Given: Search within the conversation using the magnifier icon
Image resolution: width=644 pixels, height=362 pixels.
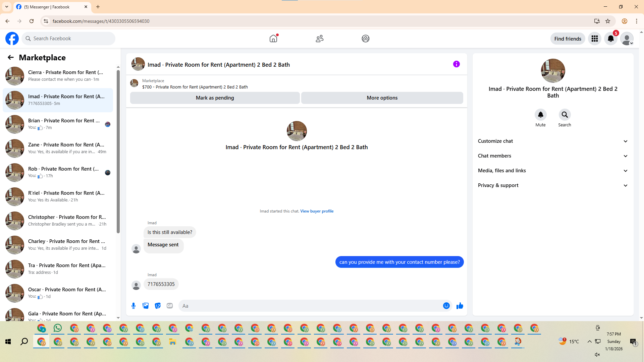Looking at the screenshot, I should pyautogui.click(x=565, y=115).
